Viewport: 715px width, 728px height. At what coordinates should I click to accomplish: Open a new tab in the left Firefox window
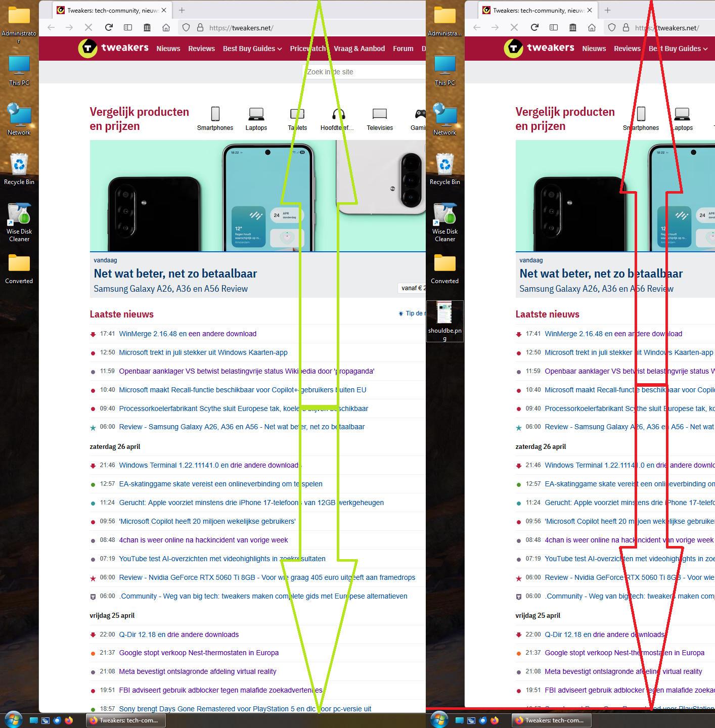click(x=182, y=10)
